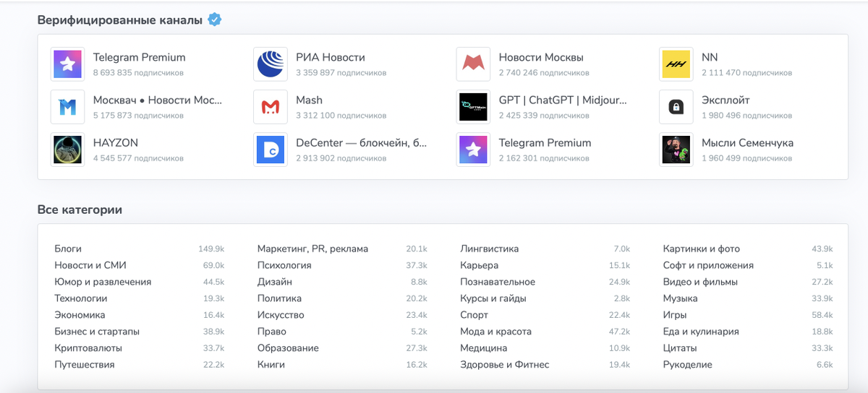Screen dimensions: 868x393
Task: Select the Карьера category
Action: [480, 265]
